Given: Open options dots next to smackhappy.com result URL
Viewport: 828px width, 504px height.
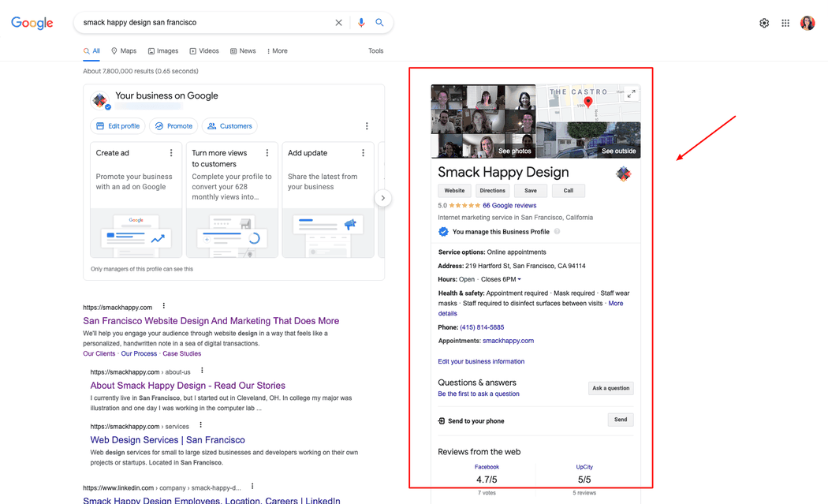Looking at the screenshot, I should (x=164, y=306).
